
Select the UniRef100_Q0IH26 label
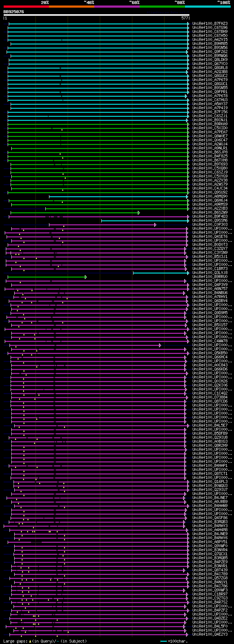click(x=210, y=381)
